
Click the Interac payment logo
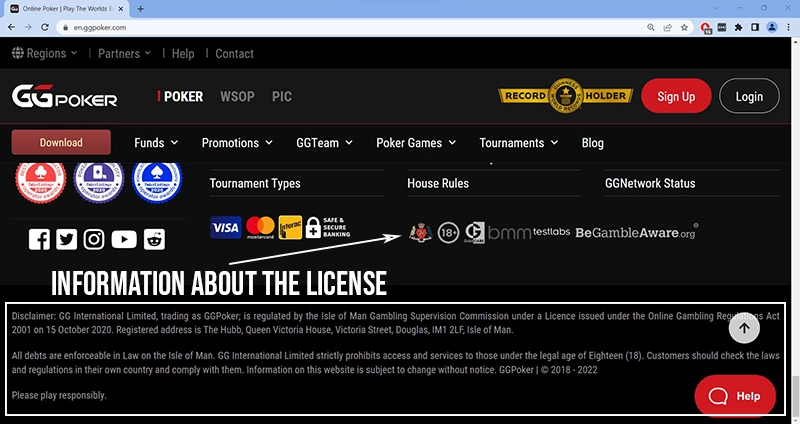(x=290, y=228)
